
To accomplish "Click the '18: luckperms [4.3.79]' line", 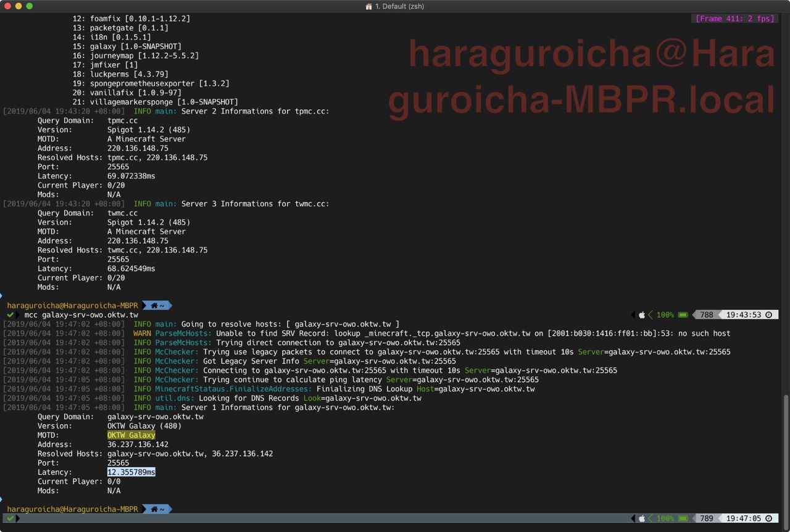I will point(120,74).
